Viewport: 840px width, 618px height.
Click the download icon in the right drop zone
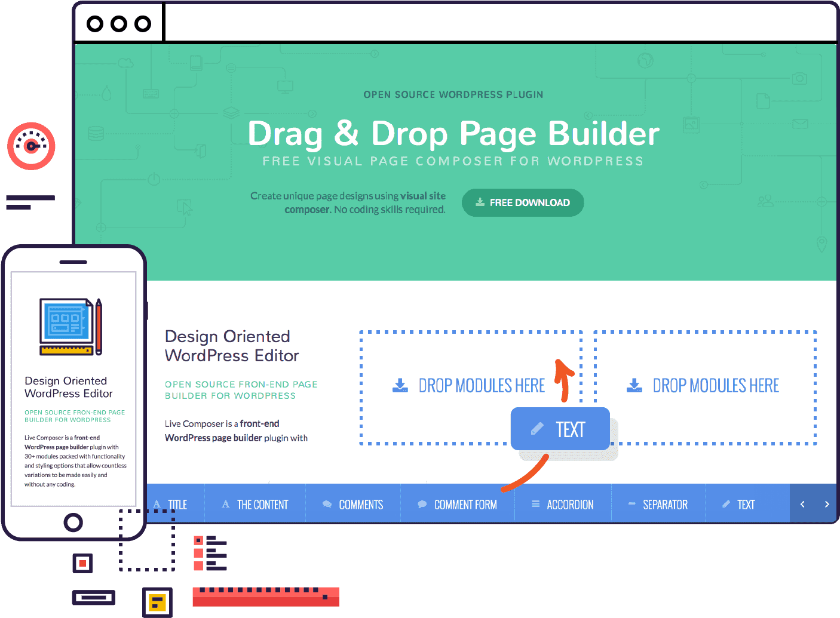pyautogui.click(x=633, y=385)
